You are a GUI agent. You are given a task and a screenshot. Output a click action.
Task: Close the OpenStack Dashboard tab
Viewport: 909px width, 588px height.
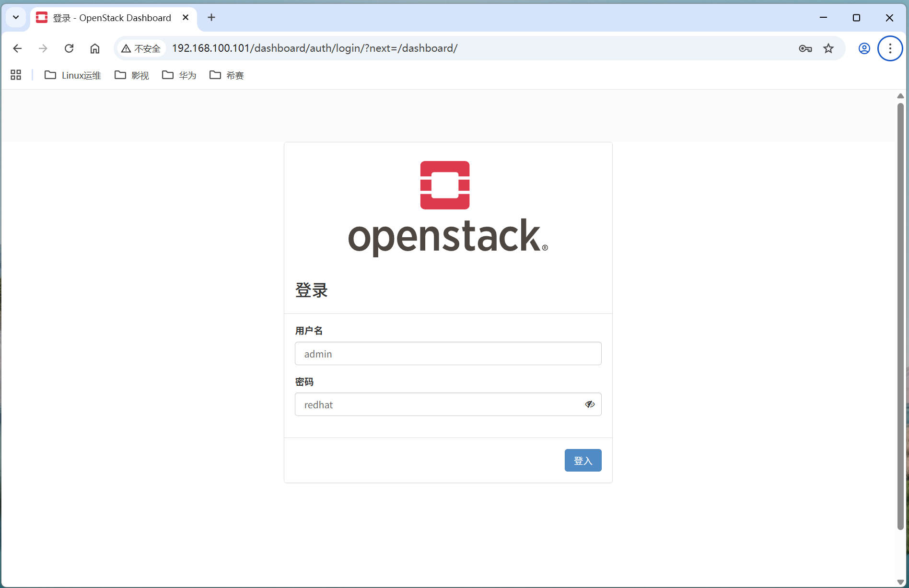click(x=186, y=18)
